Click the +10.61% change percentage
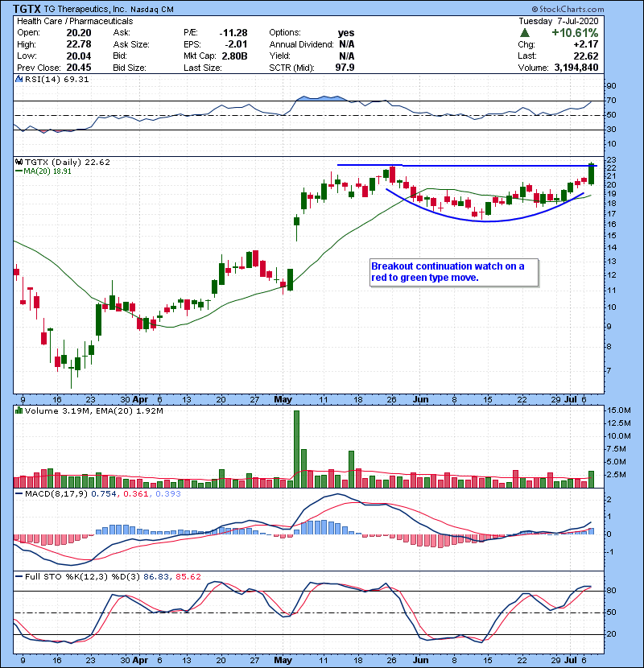 (x=575, y=33)
